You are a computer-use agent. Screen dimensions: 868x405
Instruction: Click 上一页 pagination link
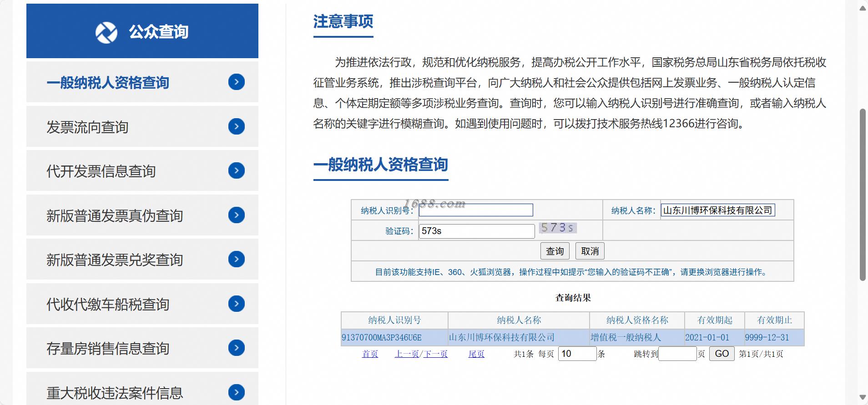click(x=407, y=354)
